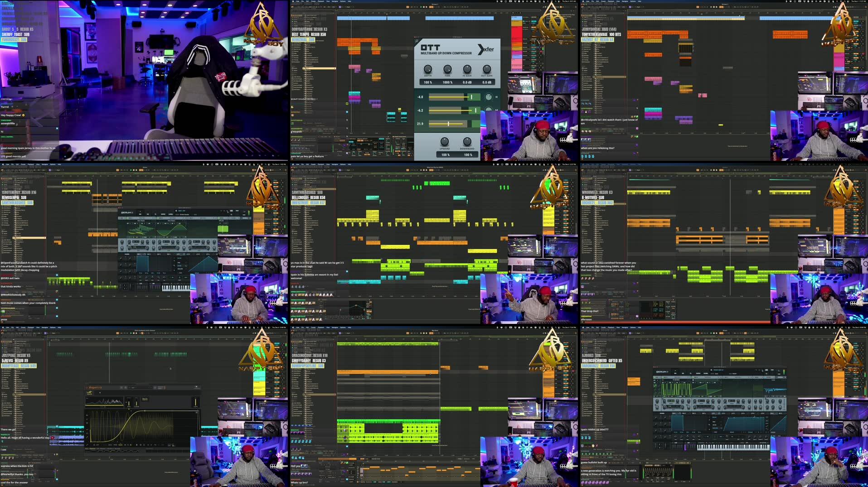Select the Volume module icon in ShaperBox 3
This screenshot has height=487, width=868.
(x=89, y=393)
